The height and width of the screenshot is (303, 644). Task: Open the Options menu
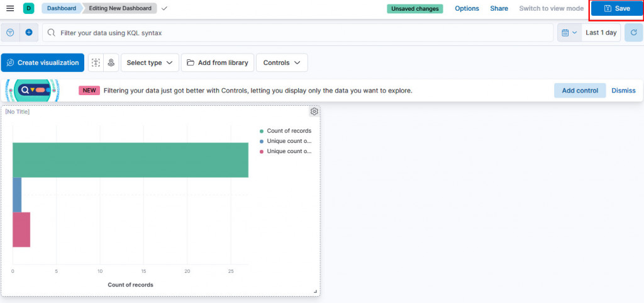[x=467, y=8]
